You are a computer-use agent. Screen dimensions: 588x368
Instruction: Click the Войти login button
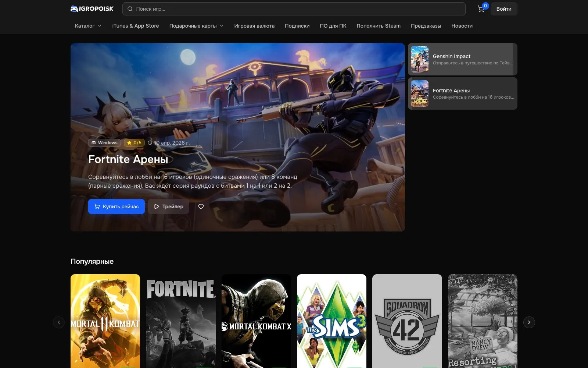point(504,9)
